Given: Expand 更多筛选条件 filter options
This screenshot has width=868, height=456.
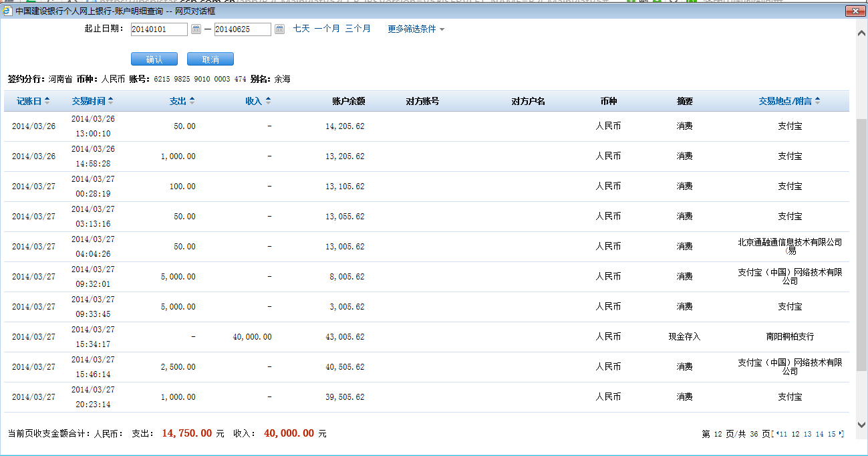Looking at the screenshot, I should [416, 29].
